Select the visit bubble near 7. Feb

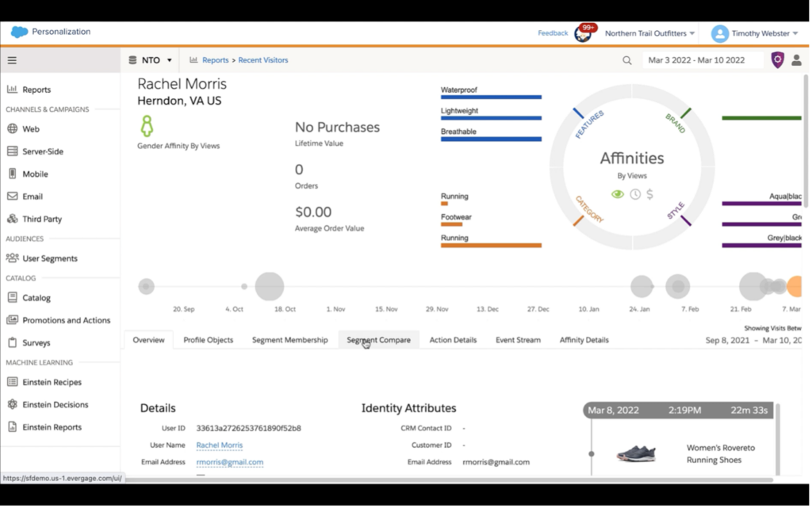tap(677, 286)
